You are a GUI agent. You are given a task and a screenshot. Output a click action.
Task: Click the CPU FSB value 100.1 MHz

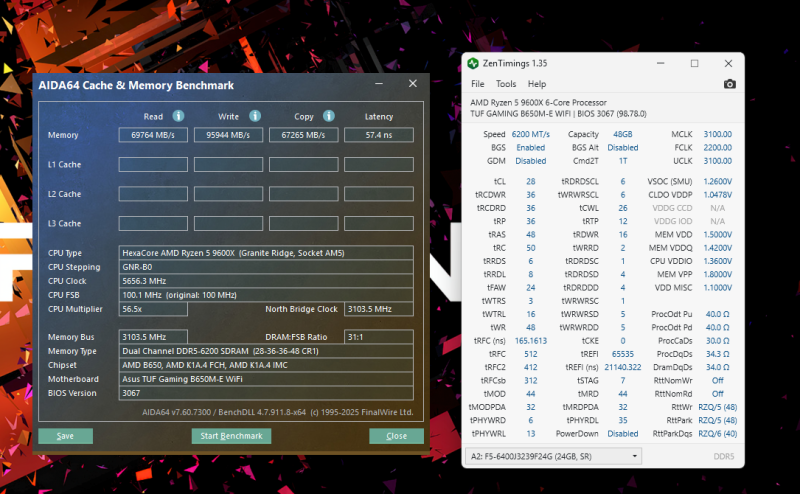tap(266, 295)
